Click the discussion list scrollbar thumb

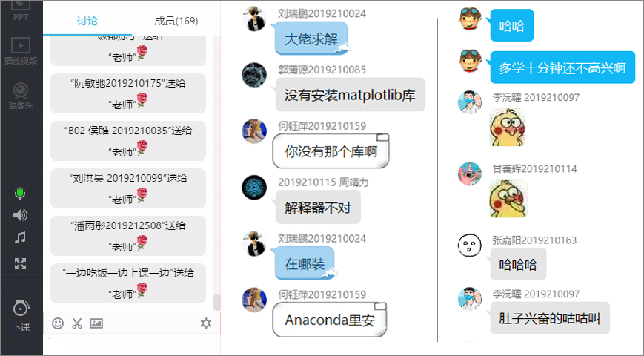tap(216, 302)
